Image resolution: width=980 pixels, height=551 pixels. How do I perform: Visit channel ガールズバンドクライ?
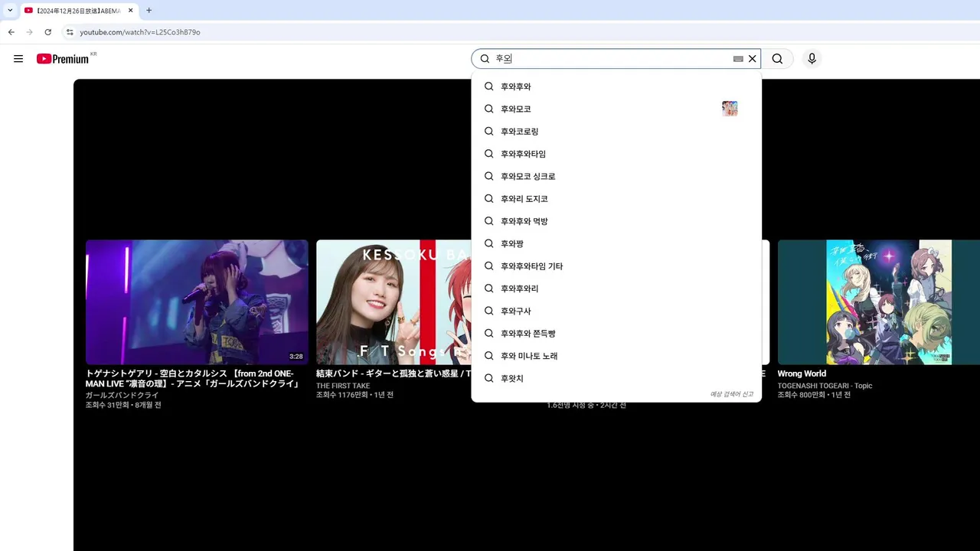pyautogui.click(x=122, y=395)
